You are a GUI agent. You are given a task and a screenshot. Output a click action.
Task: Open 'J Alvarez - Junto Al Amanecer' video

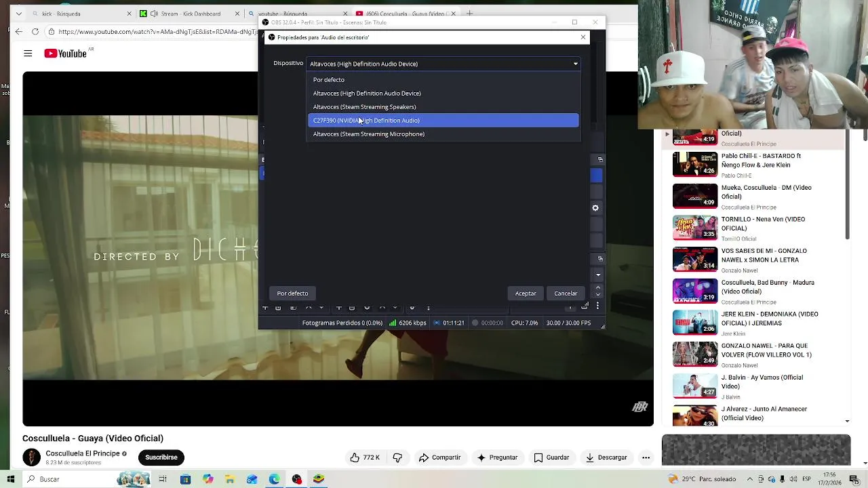click(x=764, y=413)
